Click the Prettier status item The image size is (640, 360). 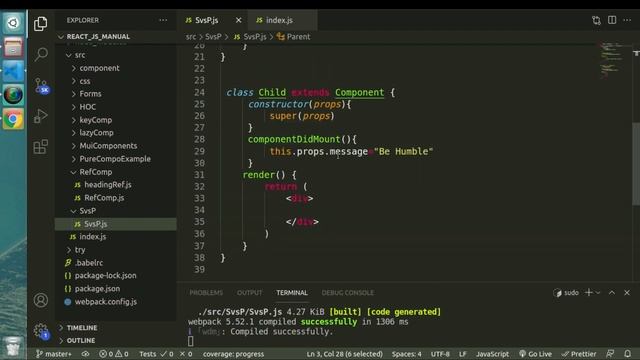click(579, 354)
